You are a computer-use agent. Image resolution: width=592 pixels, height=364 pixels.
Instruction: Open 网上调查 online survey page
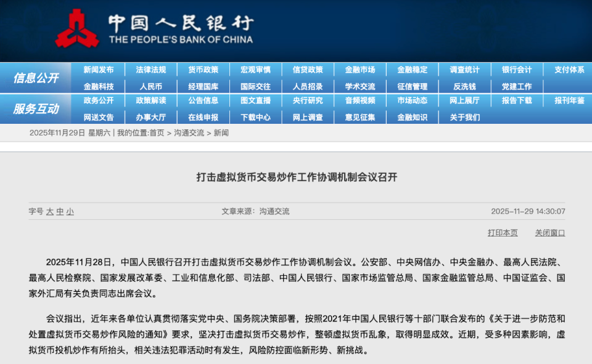pos(308,116)
